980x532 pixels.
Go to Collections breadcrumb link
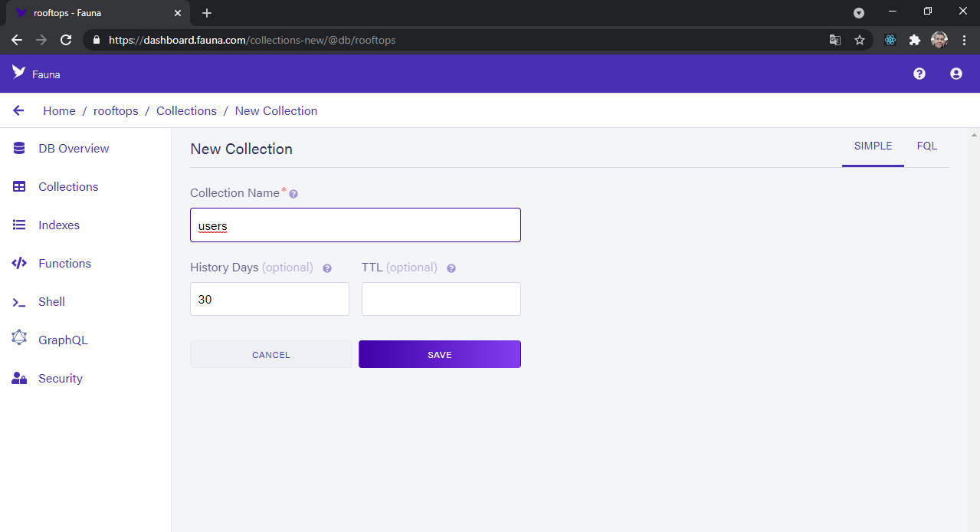tap(186, 111)
